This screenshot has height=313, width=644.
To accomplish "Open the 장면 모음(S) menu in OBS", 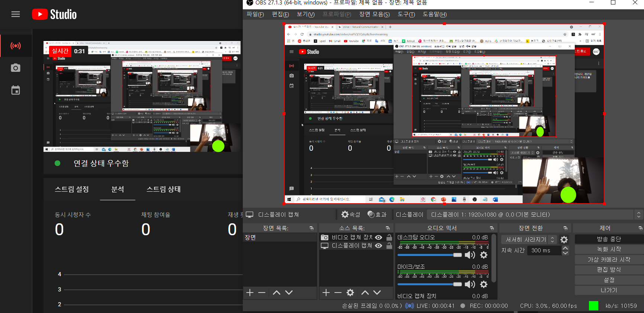I will tap(374, 14).
